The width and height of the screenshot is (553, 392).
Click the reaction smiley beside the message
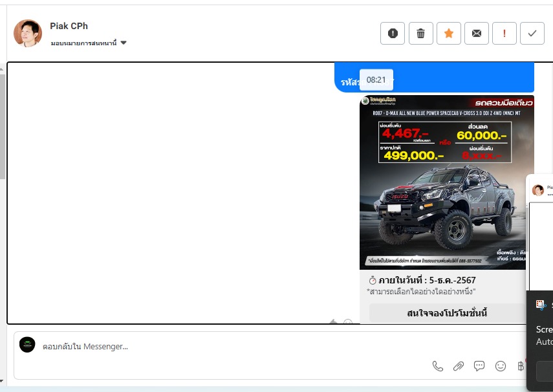(x=348, y=321)
